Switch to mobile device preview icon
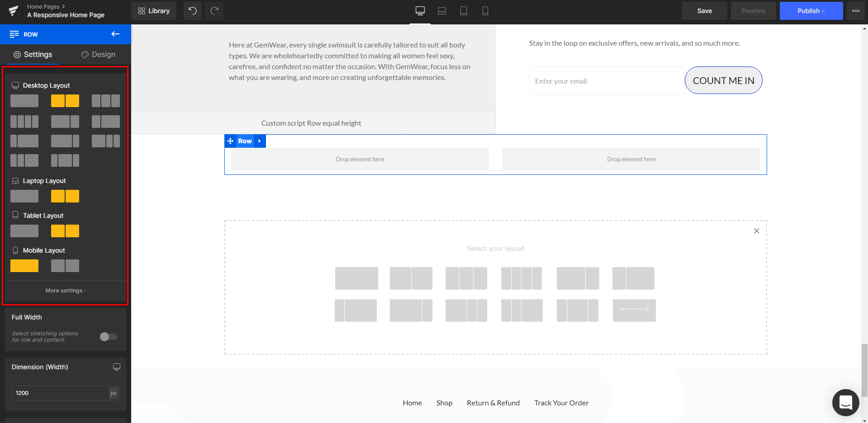 click(x=485, y=11)
